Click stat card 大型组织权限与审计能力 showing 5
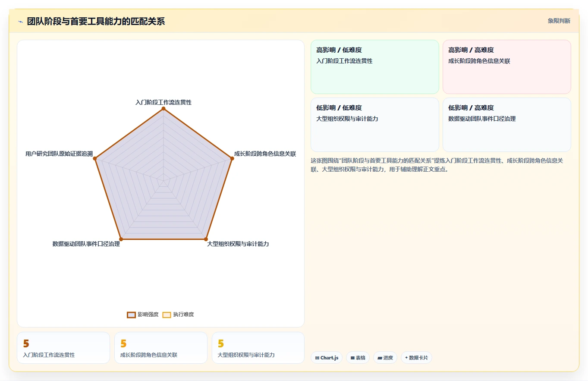This screenshot has height=381, width=588. [258, 348]
